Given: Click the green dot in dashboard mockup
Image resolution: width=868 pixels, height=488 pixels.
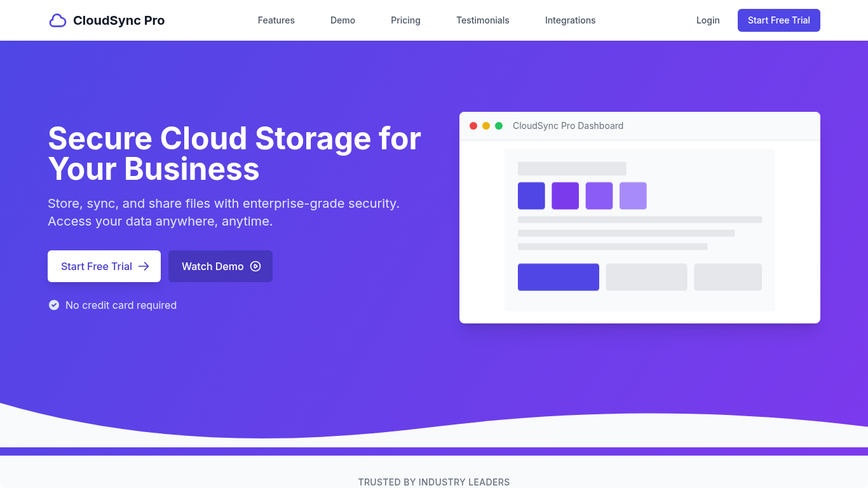Looking at the screenshot, I should pyautogui.click(x=499, y=126).
